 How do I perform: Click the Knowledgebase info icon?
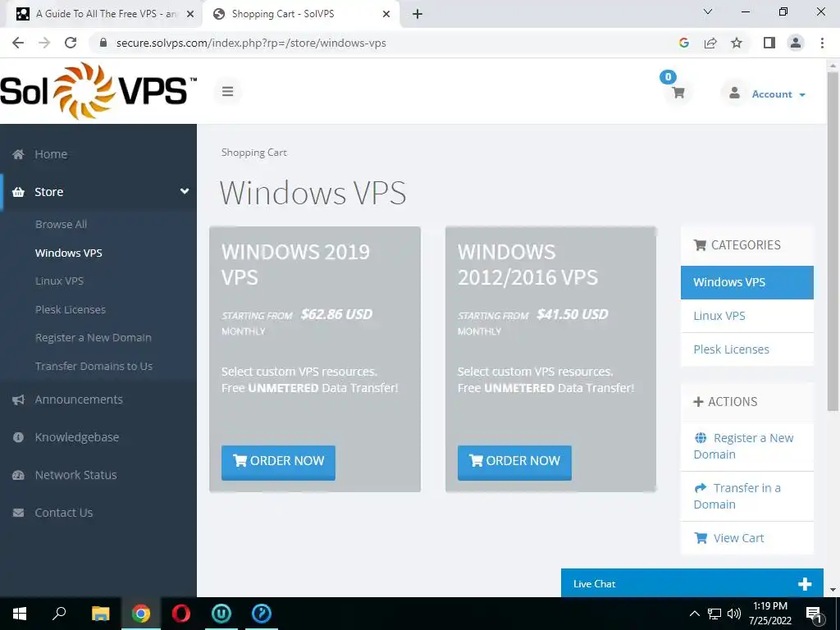[x=18, y=437]
